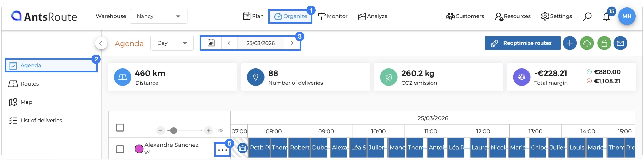Viewport: 644px width, 162px height.
Task: Go to the next day
Action: (292, 43)
